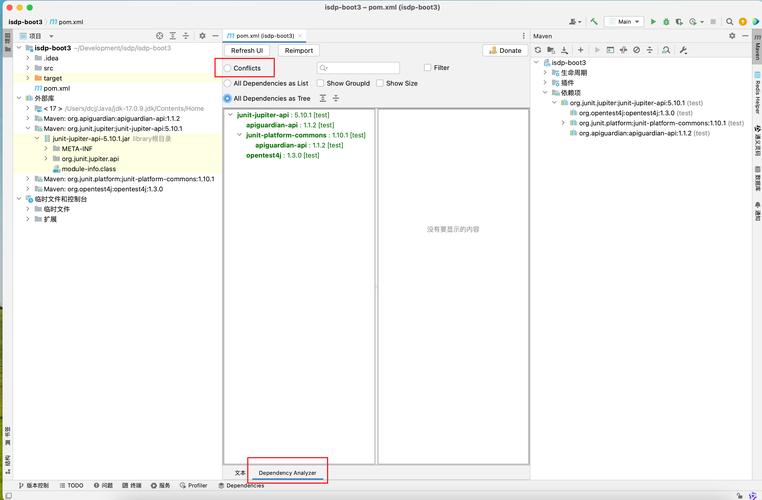The height and width of the screenshot is (500, 762).
Task: Open Maven settings wrench icon
Action: [x=683, y=49]
